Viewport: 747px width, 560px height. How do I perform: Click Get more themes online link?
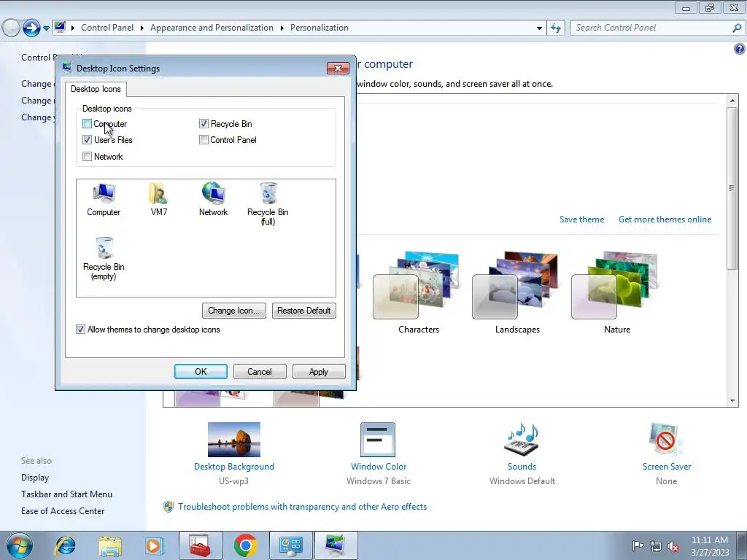[x=665, y=219]
